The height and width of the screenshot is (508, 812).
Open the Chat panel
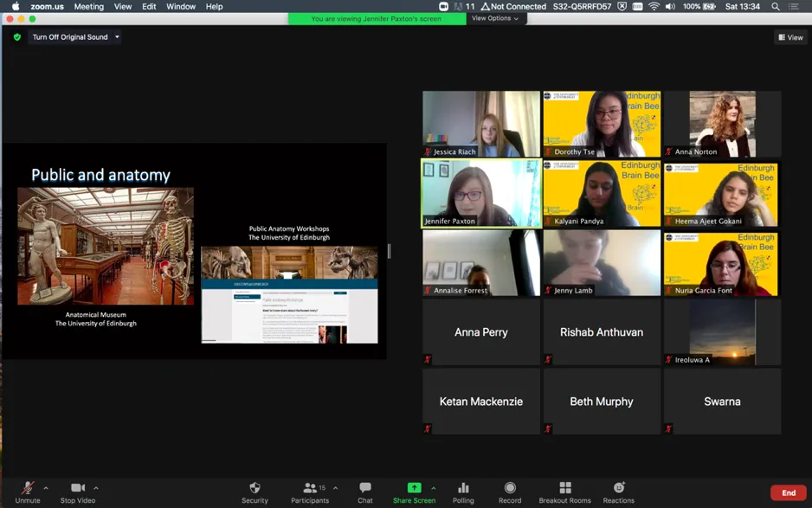[x=365, y=489]
